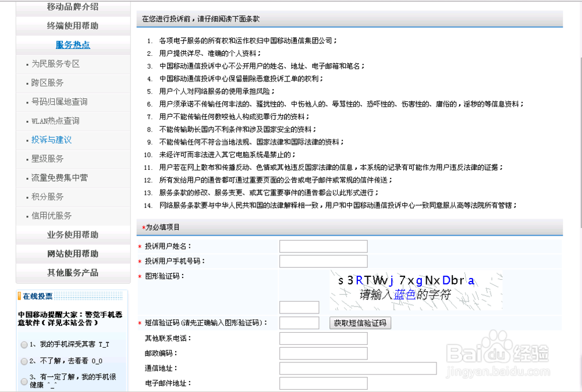Expand the 移动品牌介绍 section
This screenshot has width=582, height=392.
72,8
